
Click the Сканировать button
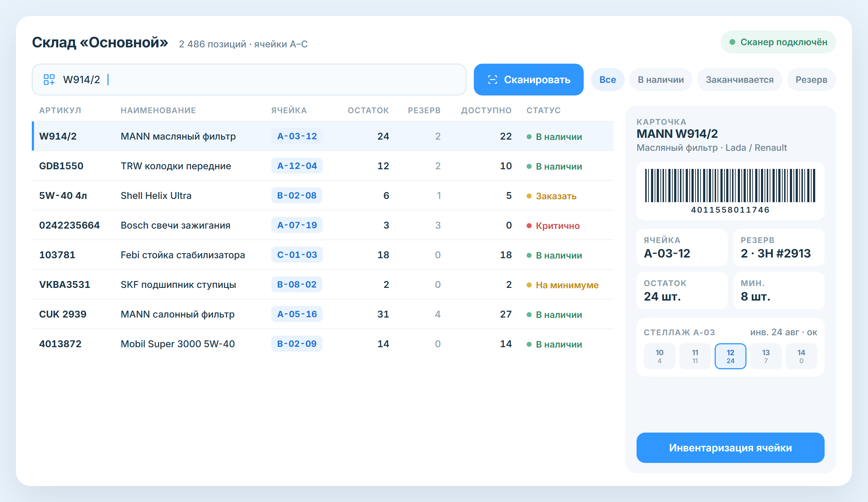tap(528, 80)
